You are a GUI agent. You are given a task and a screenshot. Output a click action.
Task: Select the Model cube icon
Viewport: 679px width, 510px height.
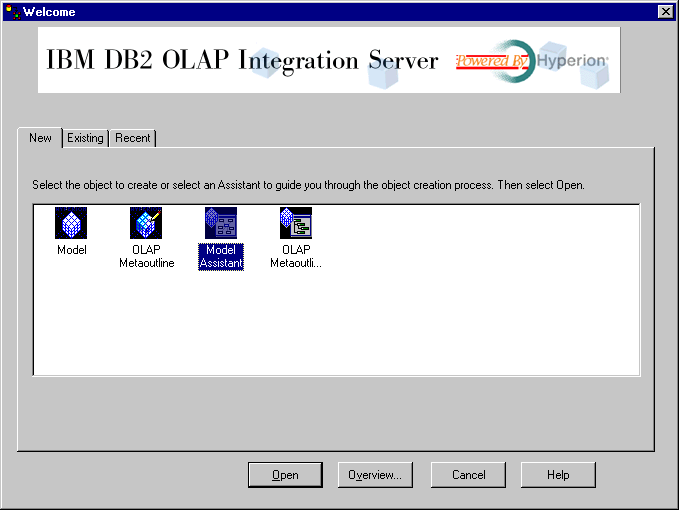coord(71,223)
